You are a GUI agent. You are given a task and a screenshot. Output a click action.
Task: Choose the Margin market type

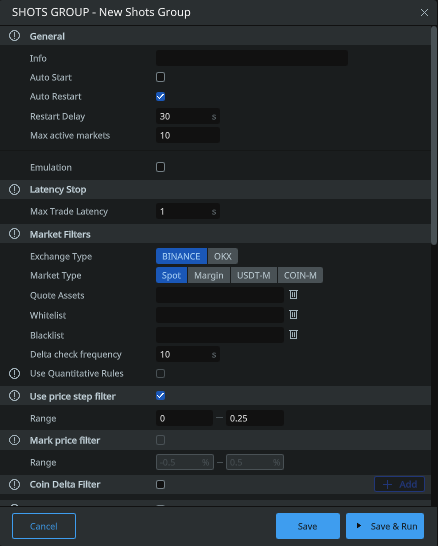point(209,275)
